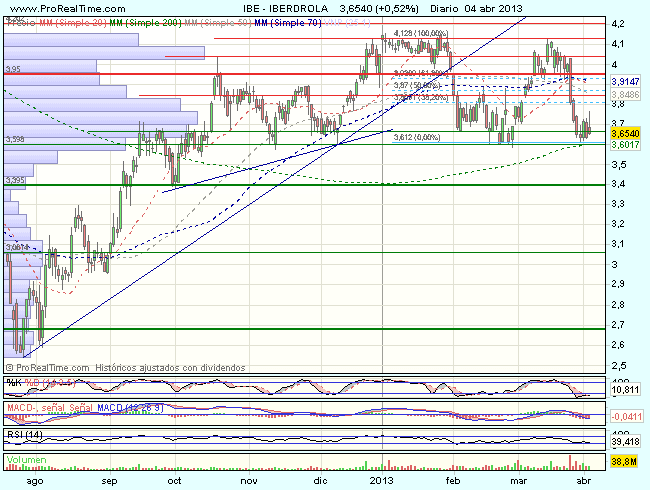Click the green 3,6017 price tag

click(624, 145)
